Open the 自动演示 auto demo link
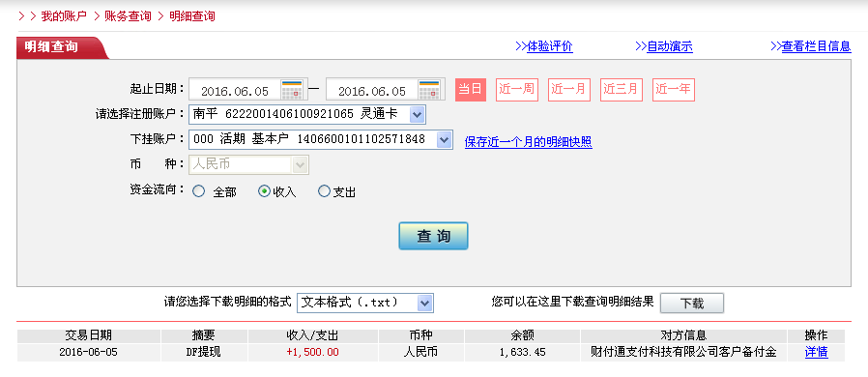 (670, 46)
